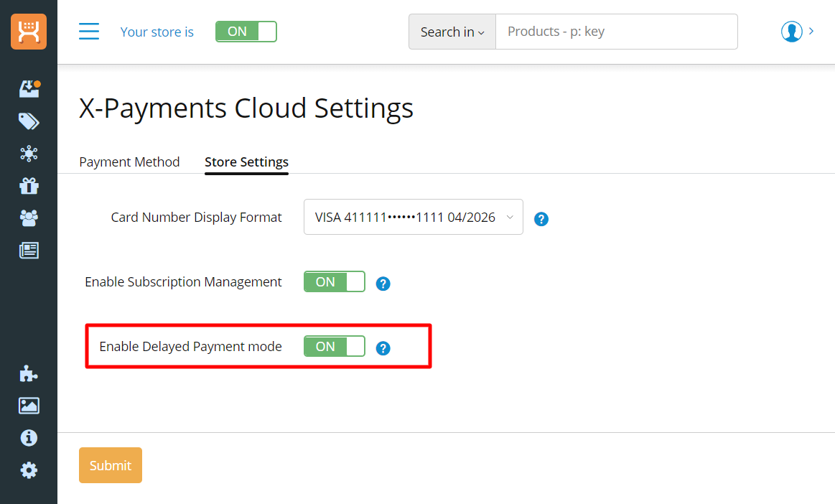Viewport: 835px width, 504px height.
Task: Click the Submit button
Action: click(111, 465)
